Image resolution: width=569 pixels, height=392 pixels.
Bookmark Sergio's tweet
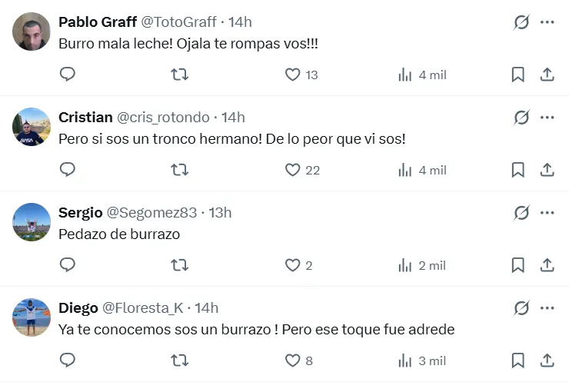[x=518, y=265]
